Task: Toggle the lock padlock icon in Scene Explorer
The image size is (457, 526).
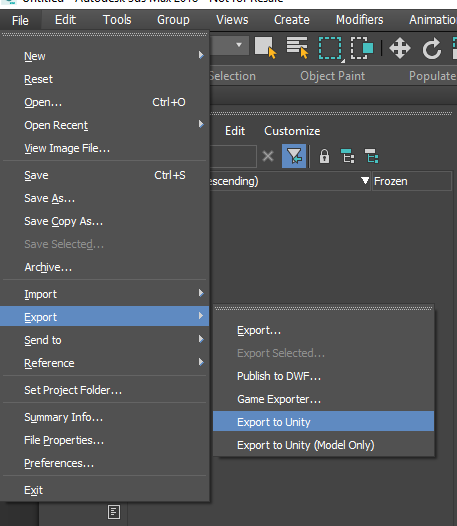Action: [324, 156]
